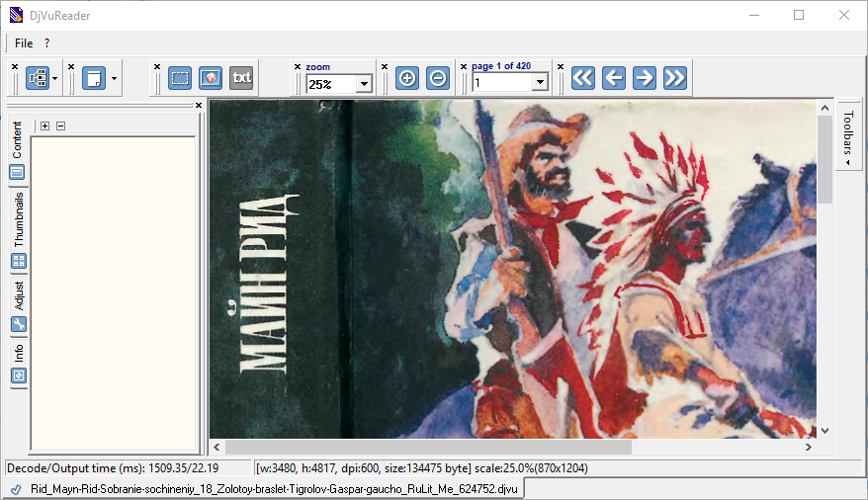Click the 'page 1 of 420' label
This screenshot has height=500, width=868.
(x=501, y=66)
